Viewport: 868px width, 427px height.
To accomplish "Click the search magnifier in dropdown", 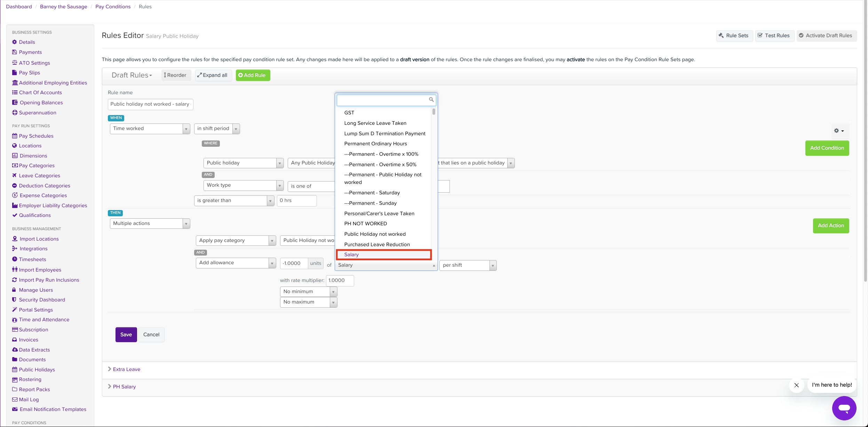I will pos(431,100).
